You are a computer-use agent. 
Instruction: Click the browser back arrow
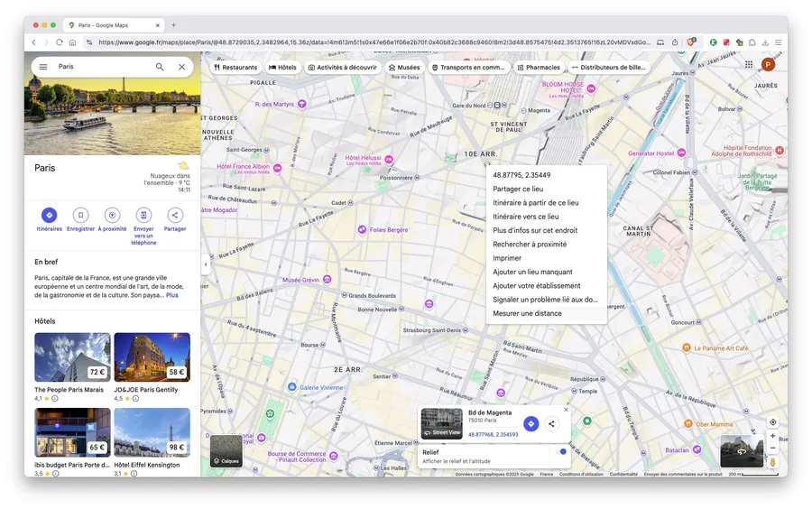(x=33, y=42)
